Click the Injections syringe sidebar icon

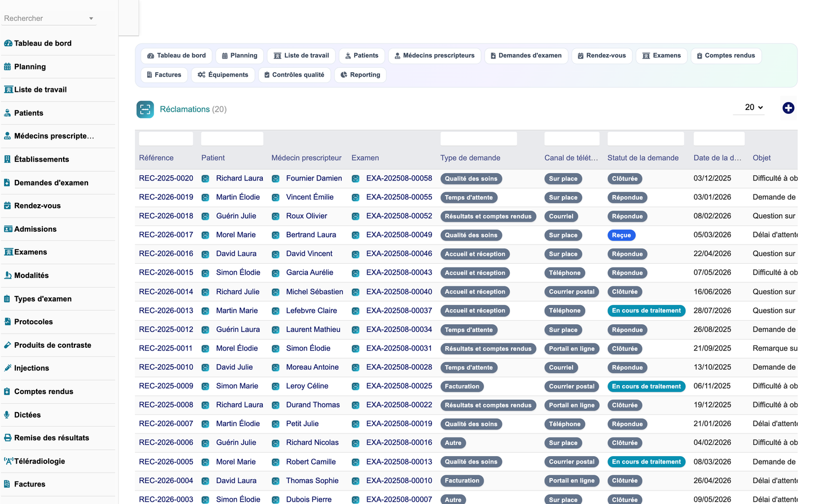[7, 368]
